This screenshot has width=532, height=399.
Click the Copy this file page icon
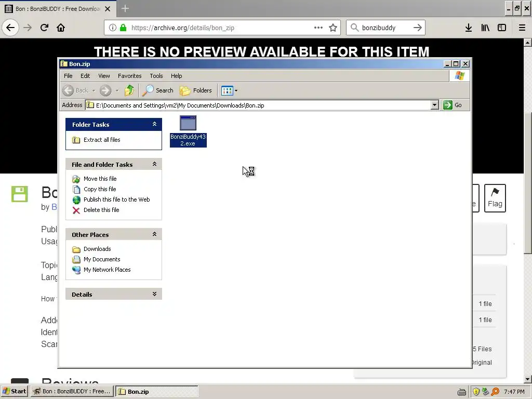point(76,189)
